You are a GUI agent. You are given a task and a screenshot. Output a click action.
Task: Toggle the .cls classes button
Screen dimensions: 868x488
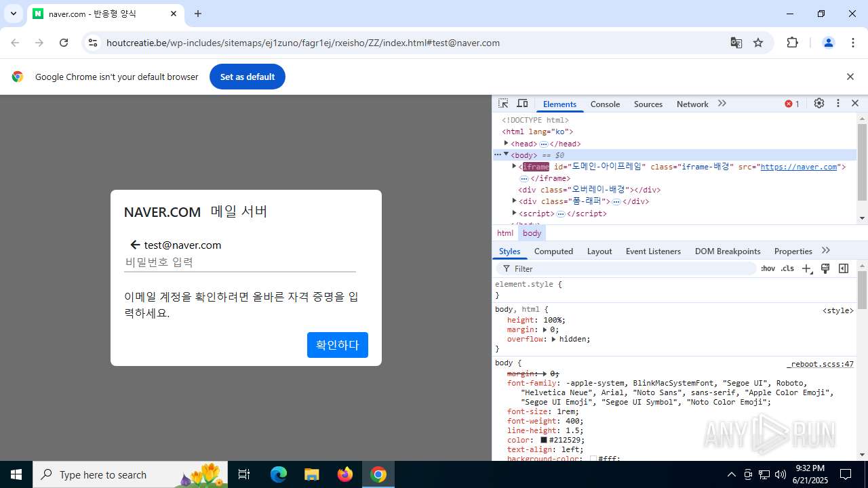[787, 269]
